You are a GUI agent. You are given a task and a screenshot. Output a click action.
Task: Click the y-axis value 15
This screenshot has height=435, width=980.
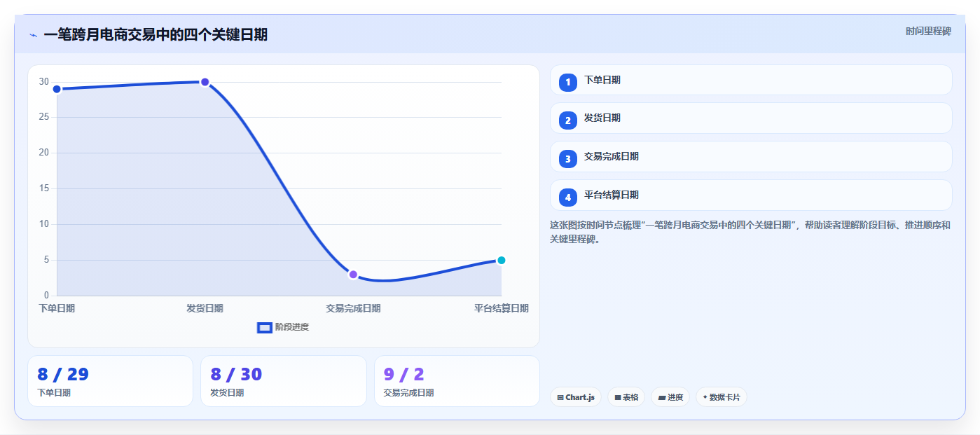tap(44, 188)
